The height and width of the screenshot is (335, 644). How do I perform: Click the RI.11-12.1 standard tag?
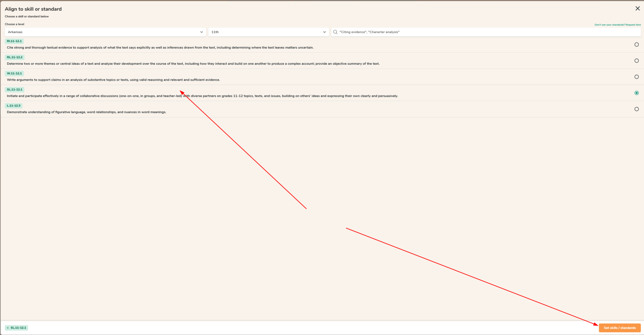pos(14,41)
